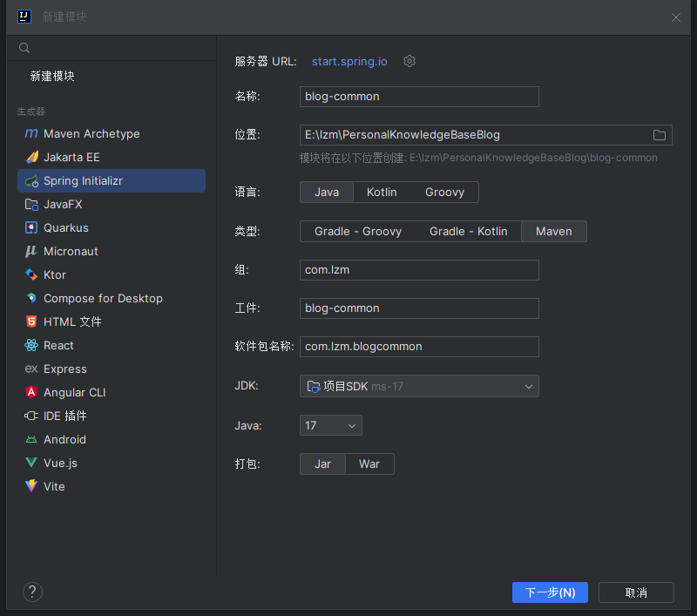
Task: Browse location with folder icon
Action: 660,135
